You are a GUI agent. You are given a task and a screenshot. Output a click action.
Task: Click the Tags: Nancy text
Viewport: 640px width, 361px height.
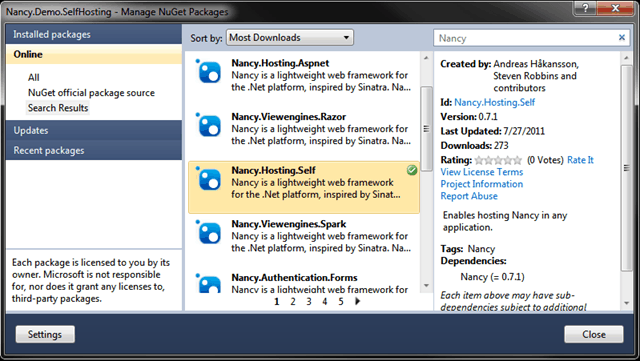468,249
